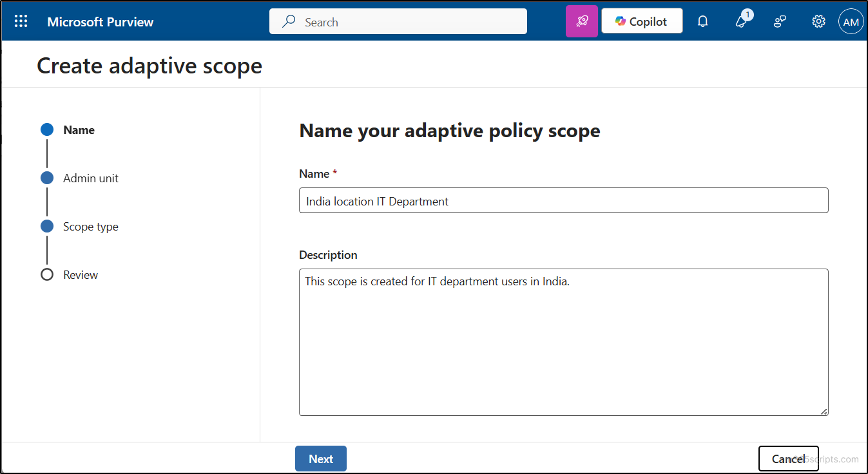Select the Name step in wizard
This screenshot has height=474, width=868.
[x=79, y=130]
